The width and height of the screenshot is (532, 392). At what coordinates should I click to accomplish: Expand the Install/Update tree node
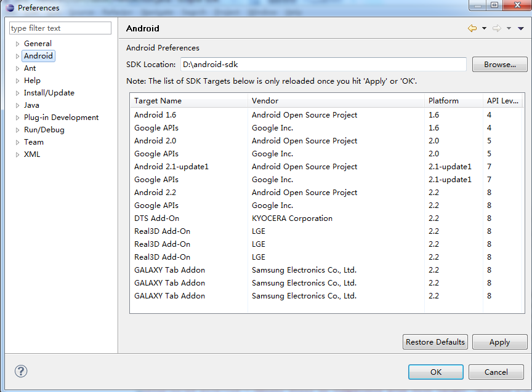click(17, 93)
